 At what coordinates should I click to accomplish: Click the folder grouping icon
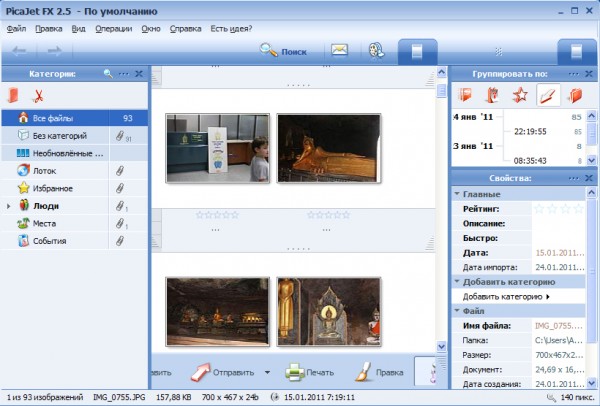[x=574, y=95]
